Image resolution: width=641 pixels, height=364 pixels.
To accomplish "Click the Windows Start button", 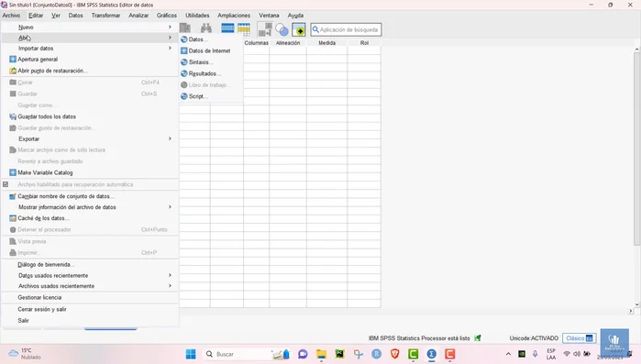I will [x=191, y=354].
